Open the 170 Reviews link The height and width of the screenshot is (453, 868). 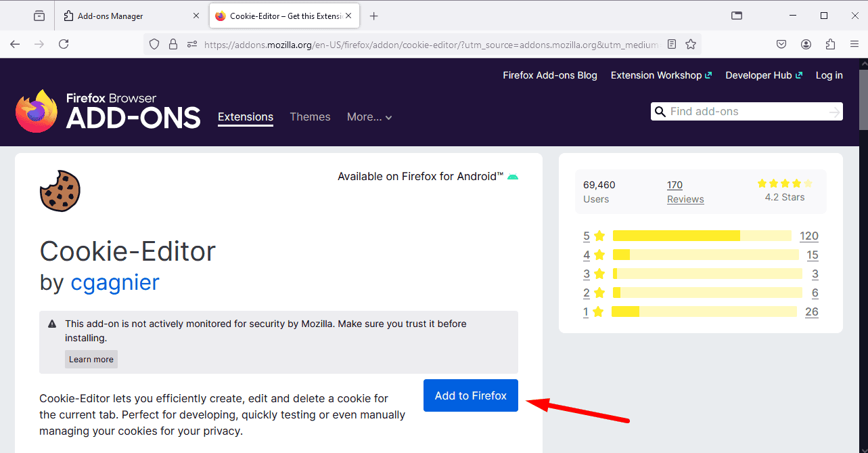coord(685,192)
